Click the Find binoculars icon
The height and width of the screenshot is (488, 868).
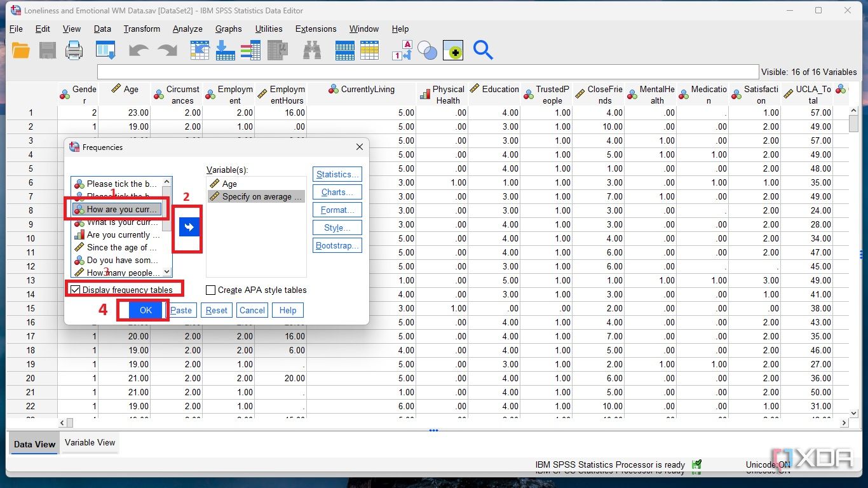click(x=312, y=51)
